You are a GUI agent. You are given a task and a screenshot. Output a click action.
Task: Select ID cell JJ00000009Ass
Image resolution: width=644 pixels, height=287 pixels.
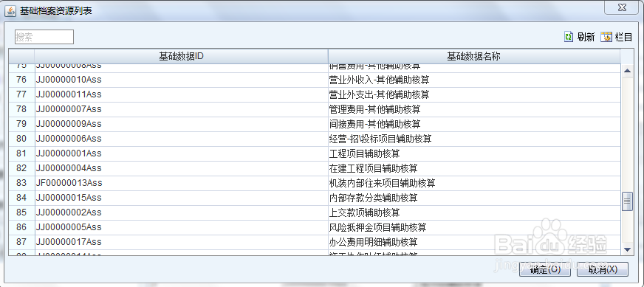[x=181, y=124]
